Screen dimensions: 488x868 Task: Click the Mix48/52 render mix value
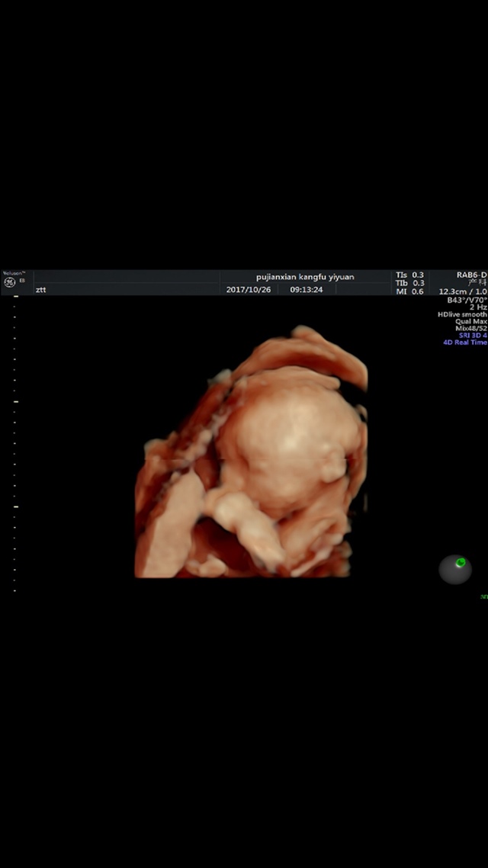470,328
